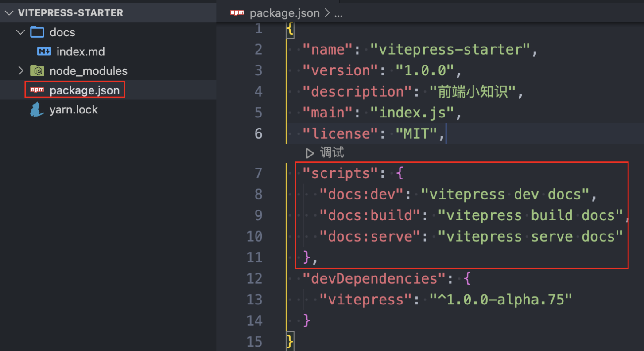Viewport: 644px width, 351px height.
Task: Select the docs folder label
Action: coord(62,32)
